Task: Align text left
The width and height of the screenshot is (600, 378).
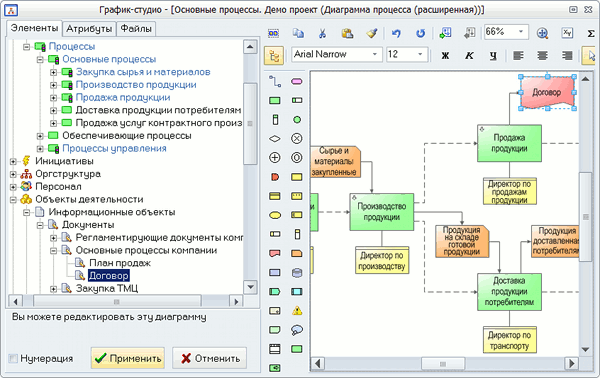Action: pos(518,56)
